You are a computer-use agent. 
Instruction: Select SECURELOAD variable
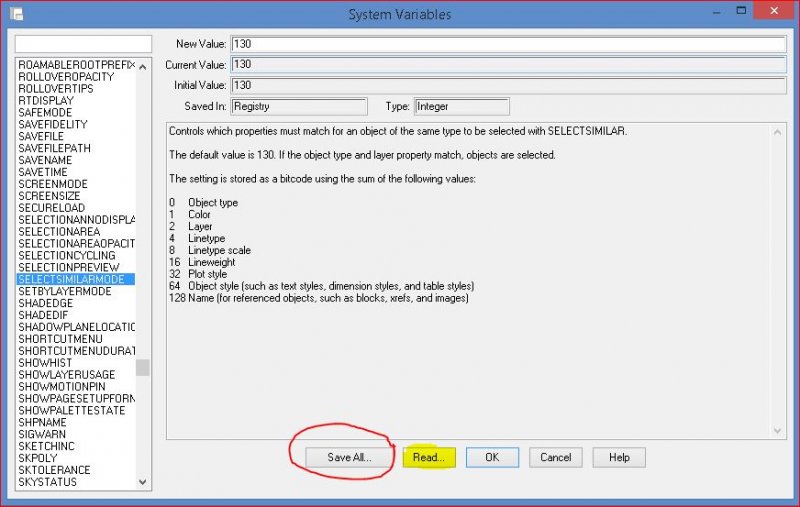point(52,208)
